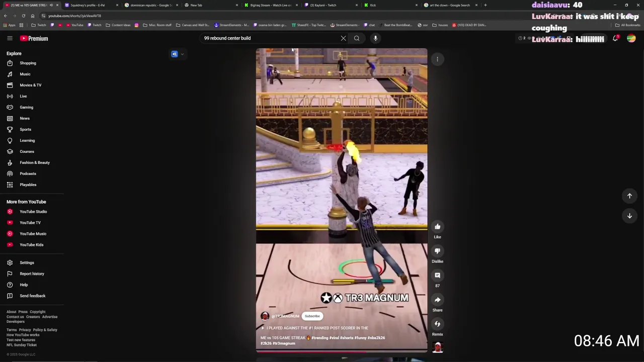Image resolution: width=644 pixels, height=362 pixels.
Task: Go to YouTube Premium home logo
Action: coord(34,38)
